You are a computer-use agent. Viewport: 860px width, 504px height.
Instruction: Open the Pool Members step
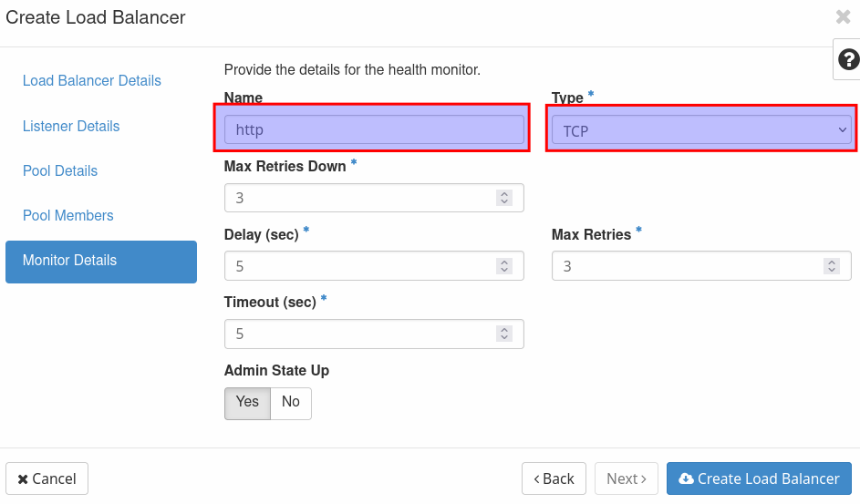click(x=68, y=215)
